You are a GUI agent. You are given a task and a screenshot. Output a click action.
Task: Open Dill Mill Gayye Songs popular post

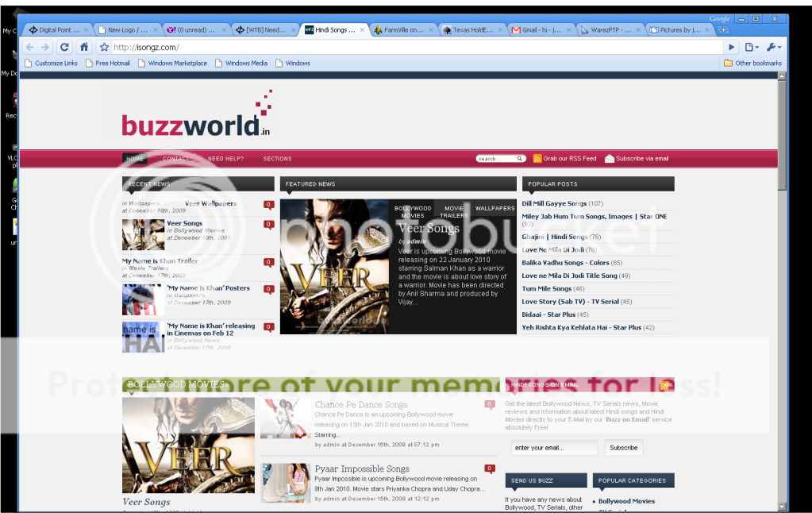click(554, 203)
